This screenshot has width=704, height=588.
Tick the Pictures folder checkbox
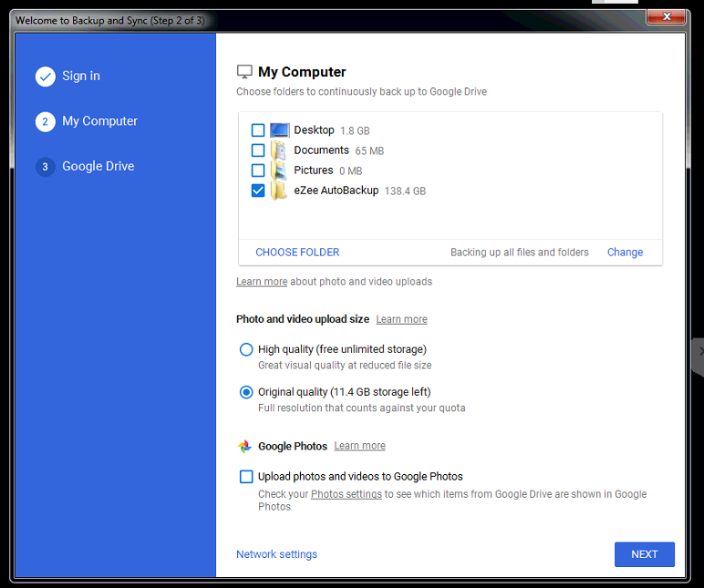point(258,170)
